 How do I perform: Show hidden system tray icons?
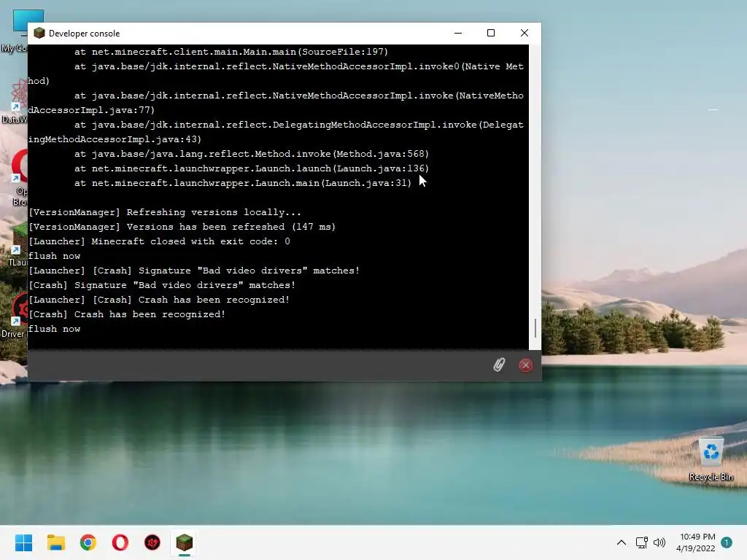coord(622,542)
